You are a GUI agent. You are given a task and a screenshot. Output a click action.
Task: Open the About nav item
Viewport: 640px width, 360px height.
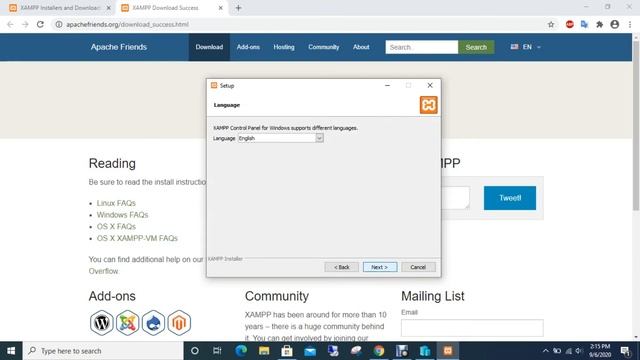coord(361,47)
